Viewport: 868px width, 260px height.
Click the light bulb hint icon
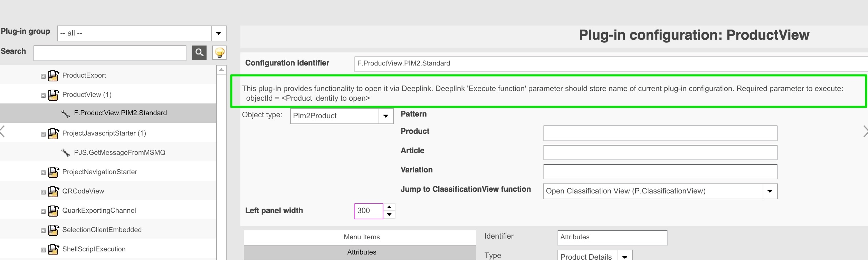(x=219, y=52)
